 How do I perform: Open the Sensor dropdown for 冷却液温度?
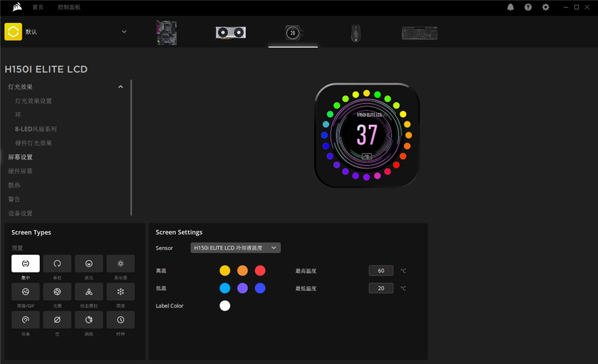tap(236, 248)
